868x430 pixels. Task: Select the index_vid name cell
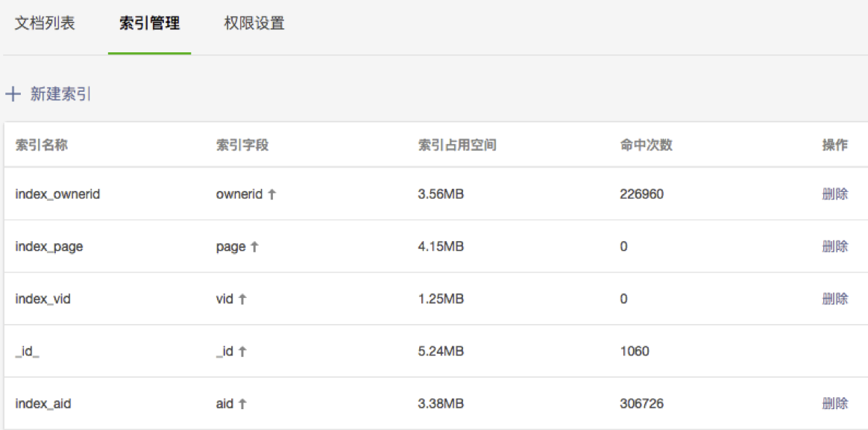pyautogui.click(x=43, y=299)
